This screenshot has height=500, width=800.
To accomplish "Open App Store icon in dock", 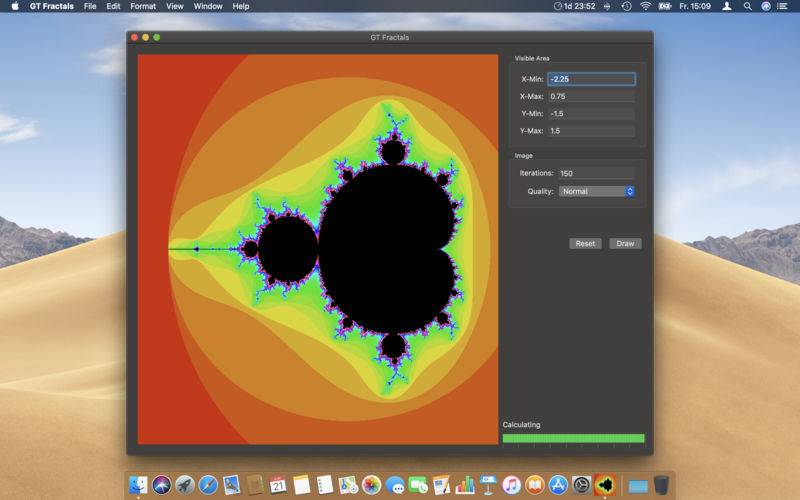I will (x=558, y=485).
